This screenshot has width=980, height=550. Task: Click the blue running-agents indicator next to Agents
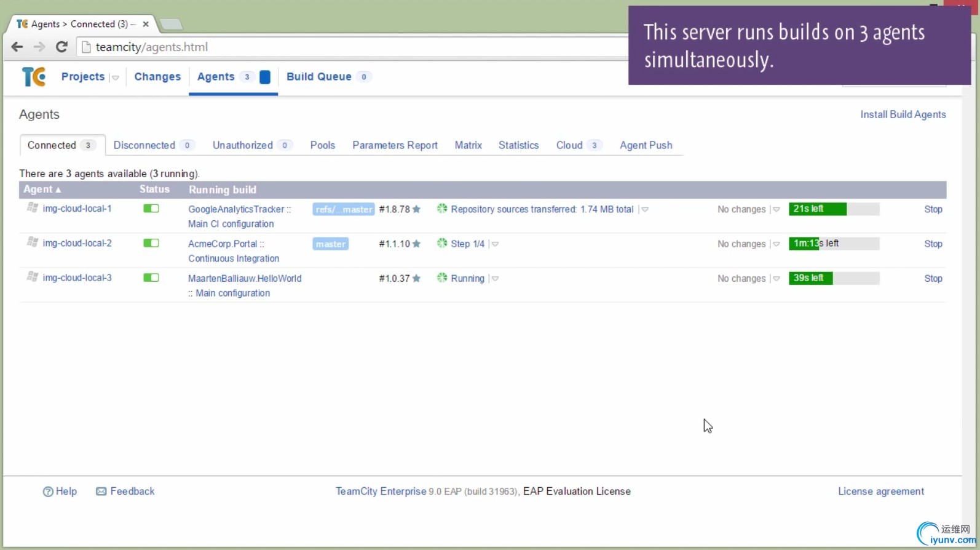click(x=265, y=77)
